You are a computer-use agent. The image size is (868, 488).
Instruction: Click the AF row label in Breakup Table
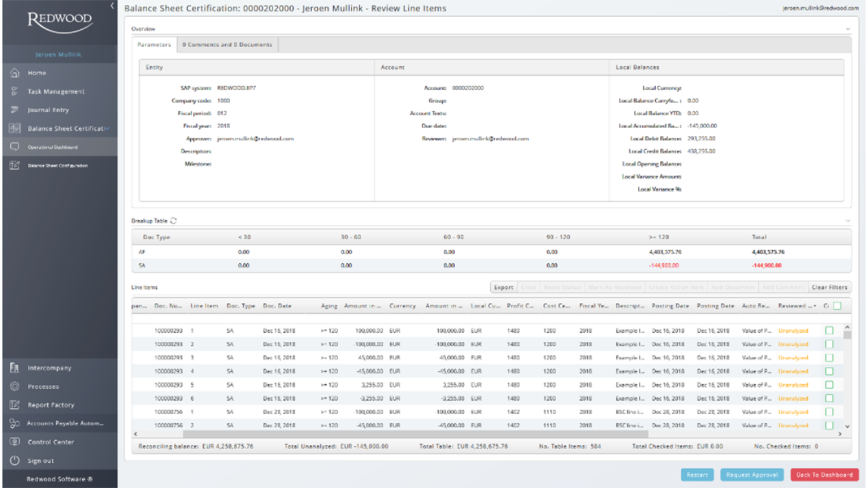tap(142, 252)
